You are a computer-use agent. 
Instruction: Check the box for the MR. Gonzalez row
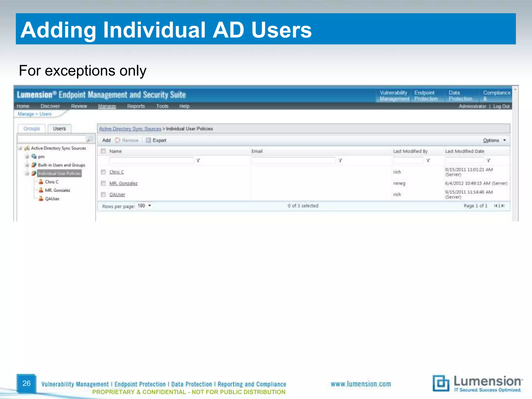(103, 183)
